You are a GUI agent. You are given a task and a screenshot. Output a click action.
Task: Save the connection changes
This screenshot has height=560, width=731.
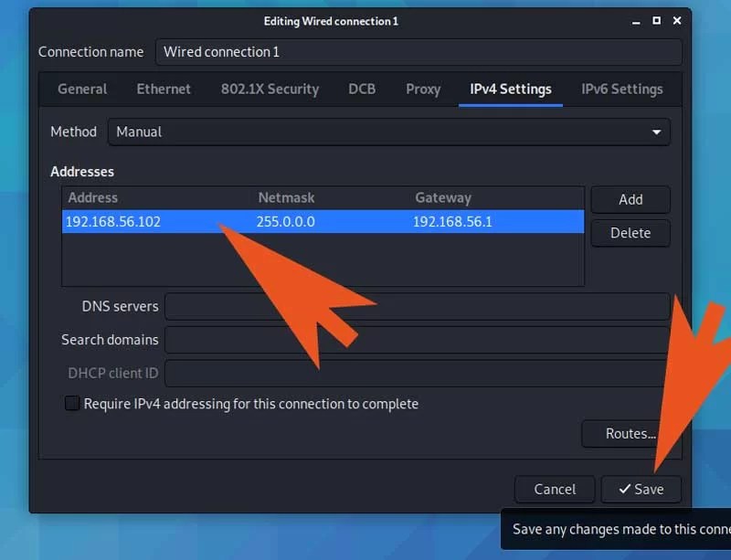[x=641, y=489]
